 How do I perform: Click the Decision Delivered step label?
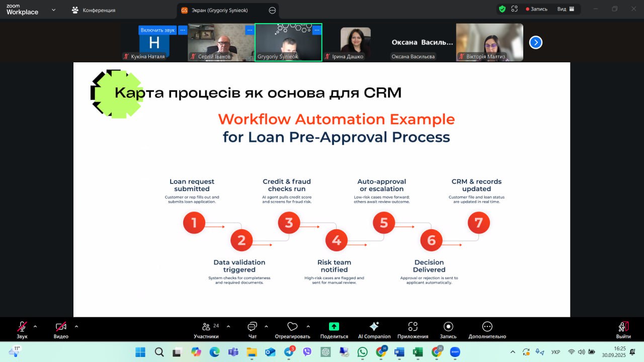[x=429, y=266]
